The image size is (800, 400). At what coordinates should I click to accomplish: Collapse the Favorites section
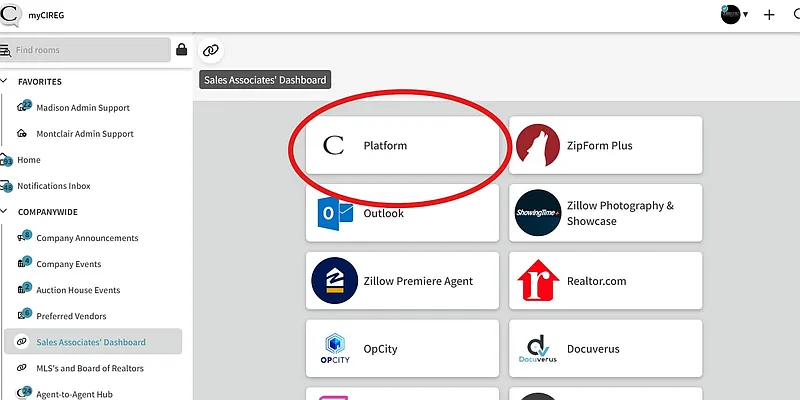(6, 82)
